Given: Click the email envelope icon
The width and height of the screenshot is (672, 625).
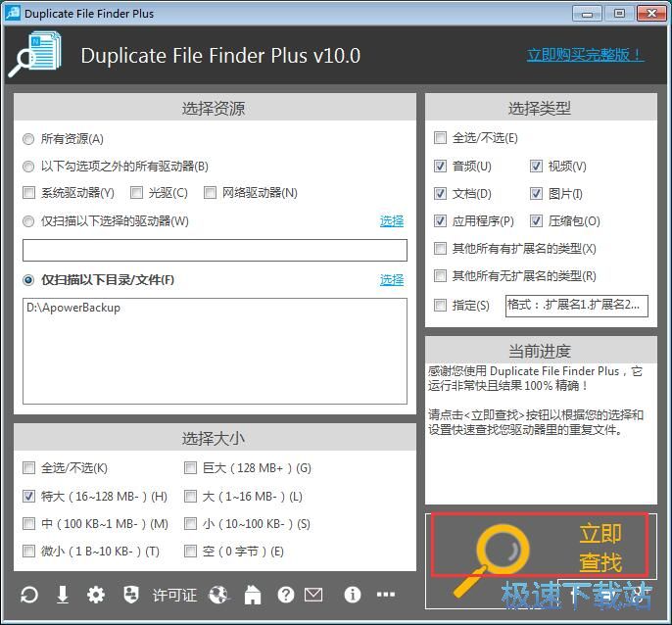Looking at the screenshot, I should point(313,595).
